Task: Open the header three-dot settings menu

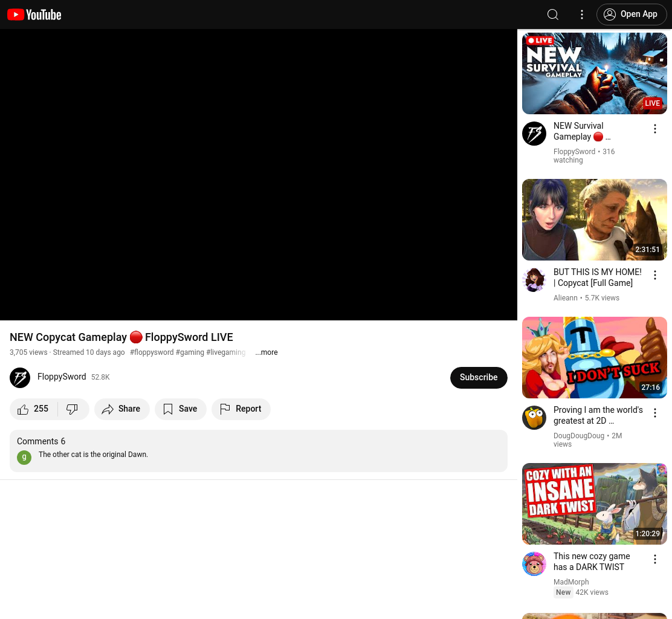Action: (581, 15)
